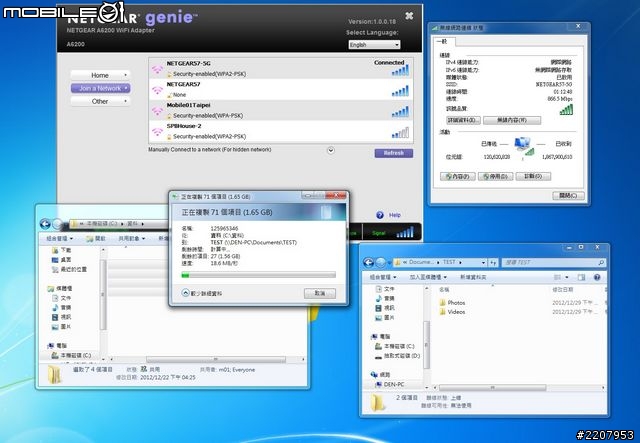Click Open in source explorer toolbar

point(96,238)
